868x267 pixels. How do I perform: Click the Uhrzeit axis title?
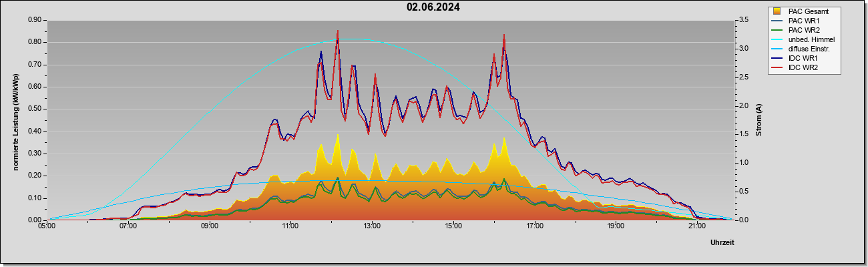point(722,243)
